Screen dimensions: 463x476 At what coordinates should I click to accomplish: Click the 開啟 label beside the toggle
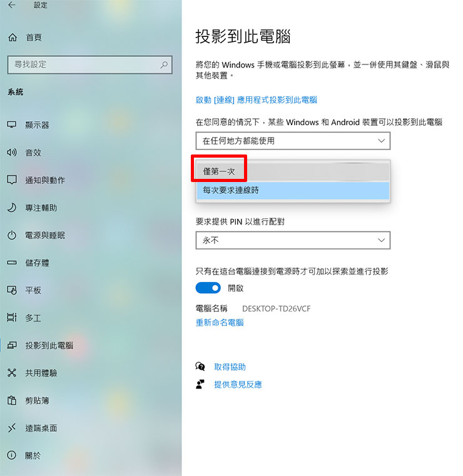coord(236,288)
